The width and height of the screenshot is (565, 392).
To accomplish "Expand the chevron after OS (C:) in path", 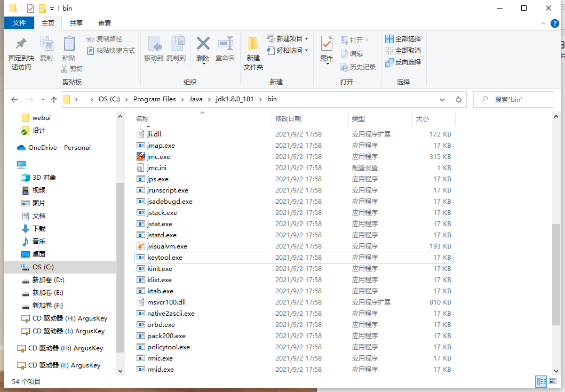I will point(126,99).
